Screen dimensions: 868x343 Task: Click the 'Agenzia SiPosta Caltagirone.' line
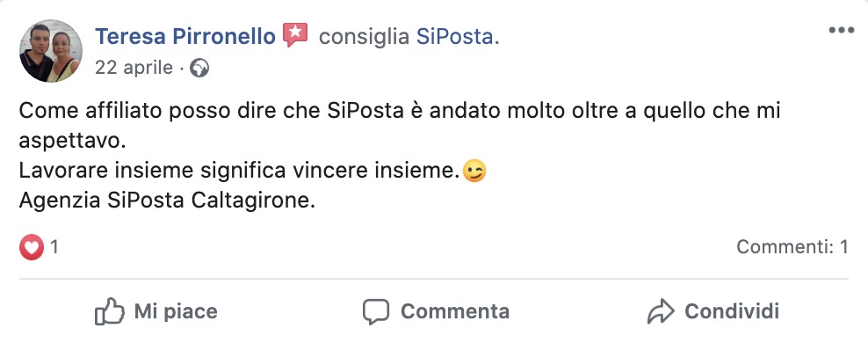click(x=167, y=201)
